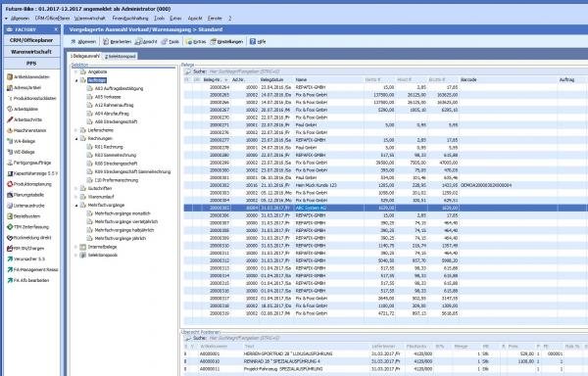Open Einstellungen in the toolbar
This screenshot has width=588, height=376.
click(227, 41)
